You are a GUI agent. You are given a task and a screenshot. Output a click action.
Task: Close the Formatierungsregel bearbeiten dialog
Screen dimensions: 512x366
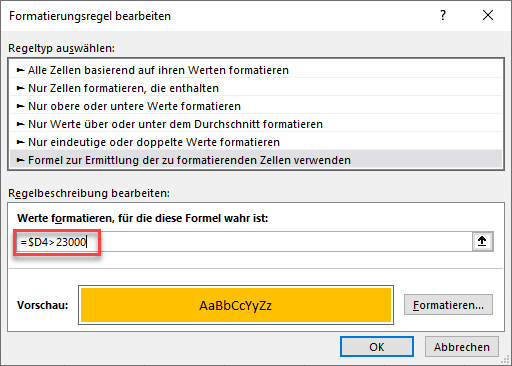[x=488, y=15]
